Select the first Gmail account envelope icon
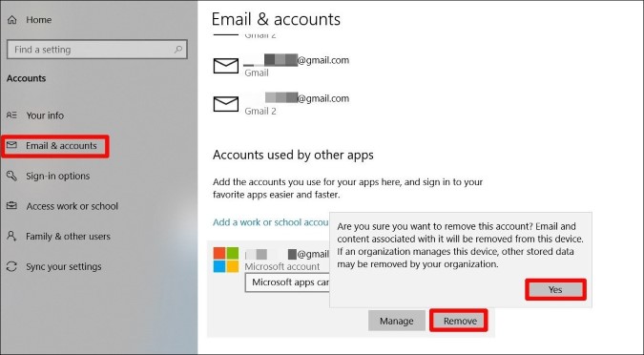The image size is (644, 355). point(226,66)
